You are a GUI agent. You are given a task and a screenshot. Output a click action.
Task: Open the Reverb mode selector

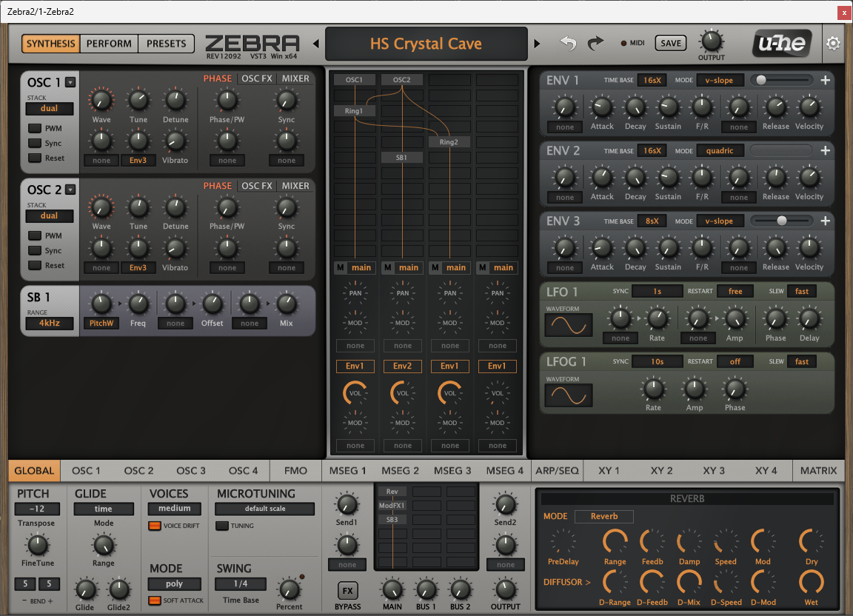603,516
